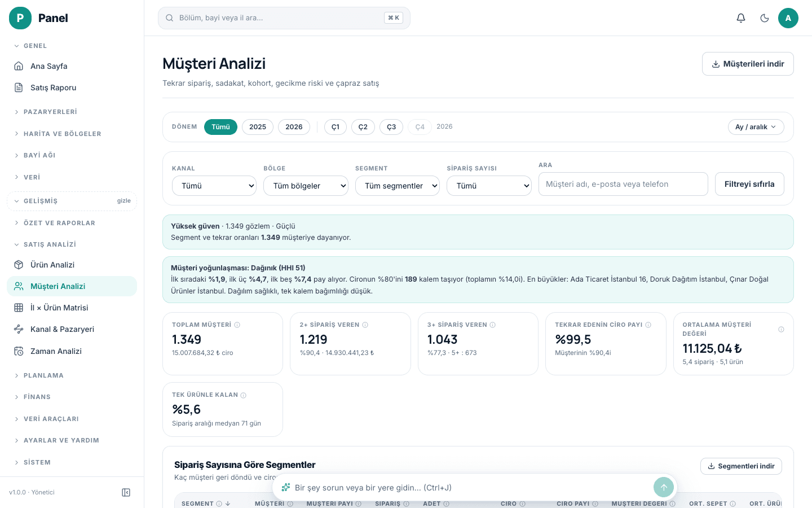Click info icon next to 2+ Sipariş Veren
Viewport: 812px width, 508px height.
pos(365,325)
